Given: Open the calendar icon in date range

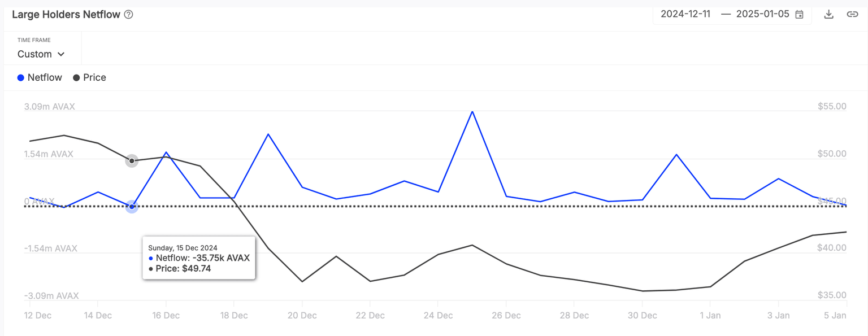Looking at the screenshot, I should [799, 15].
